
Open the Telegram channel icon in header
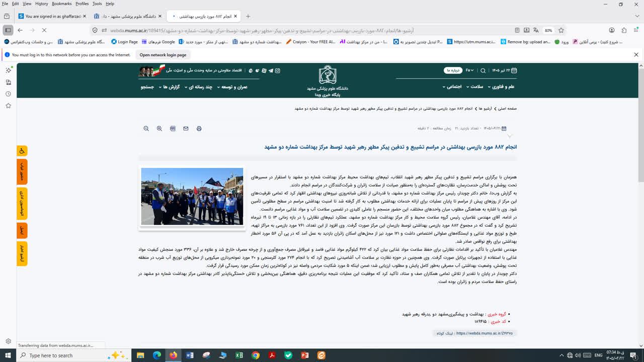271,71
